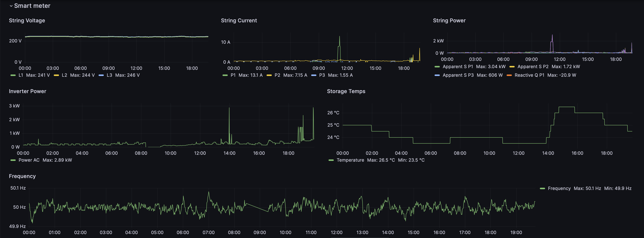Open the String Current panel title menu
The height and width of the screenshot is (238, 644).
pos(239,20)
